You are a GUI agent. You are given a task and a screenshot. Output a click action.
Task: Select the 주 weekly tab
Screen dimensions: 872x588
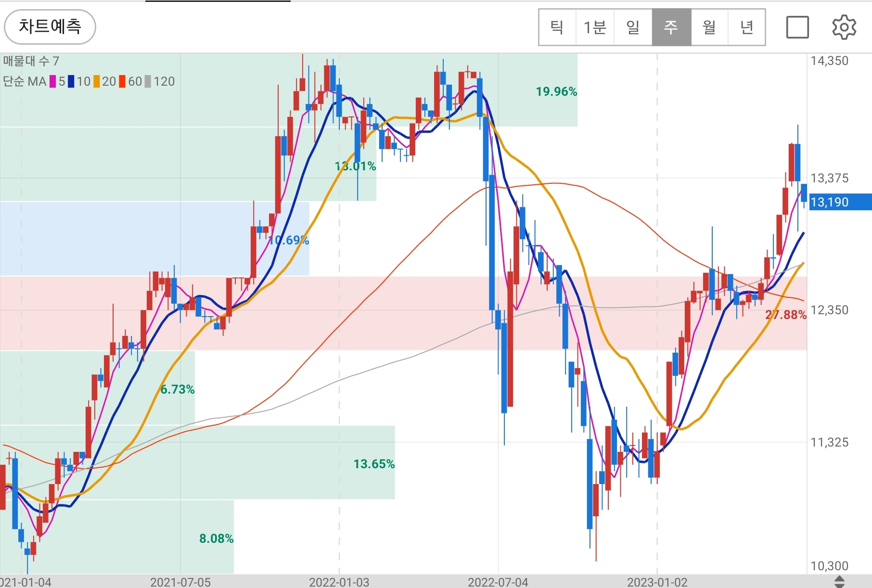click(671, 27)
